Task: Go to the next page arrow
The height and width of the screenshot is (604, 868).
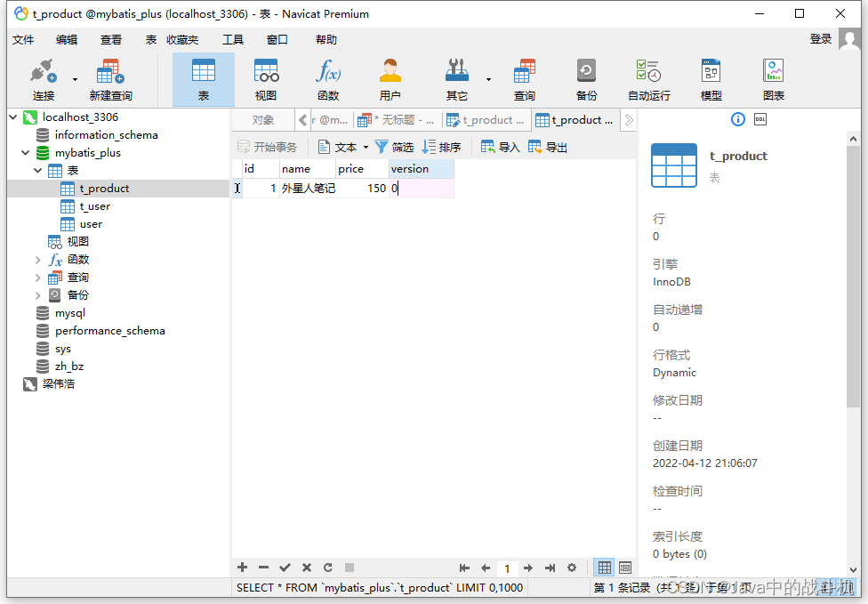Action: tap(528, 568)
